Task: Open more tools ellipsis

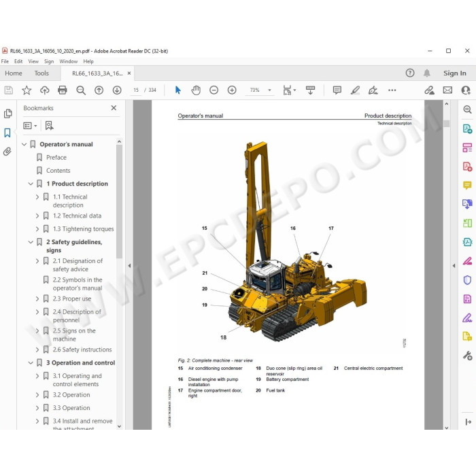Action: click(x=392, y=90)
